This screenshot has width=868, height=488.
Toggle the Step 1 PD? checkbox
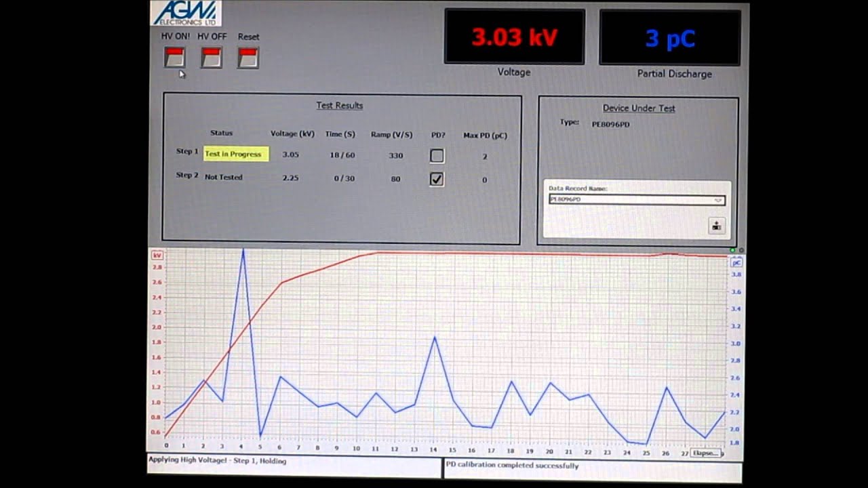click(x=437, y=156)
